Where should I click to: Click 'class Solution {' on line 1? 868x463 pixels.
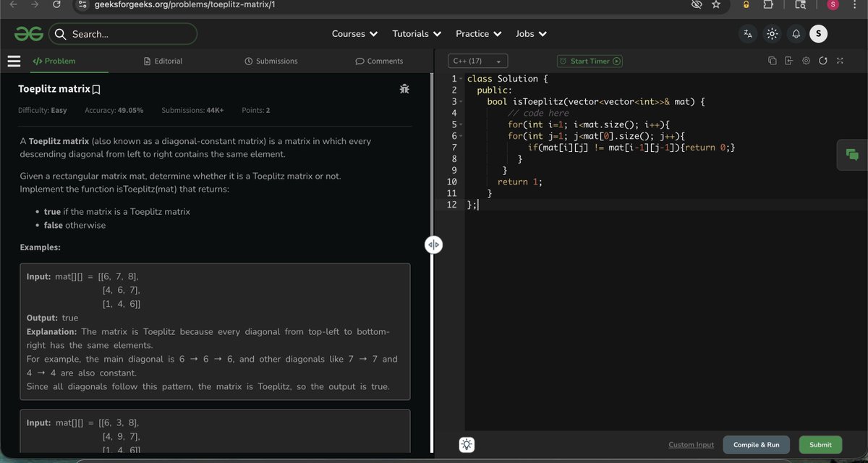click(x=508, y=78)
